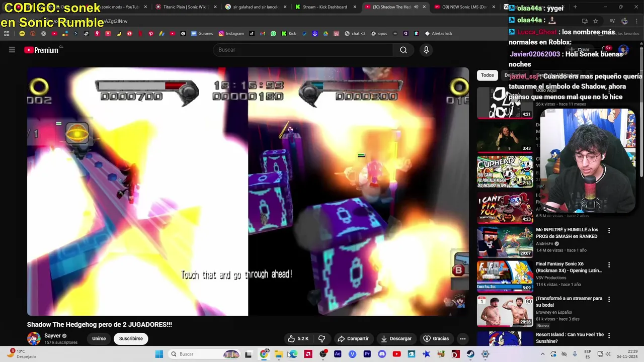Open the Sayver channel avatar
This screenshot has height=362, width=644.
tap(34, 338)
